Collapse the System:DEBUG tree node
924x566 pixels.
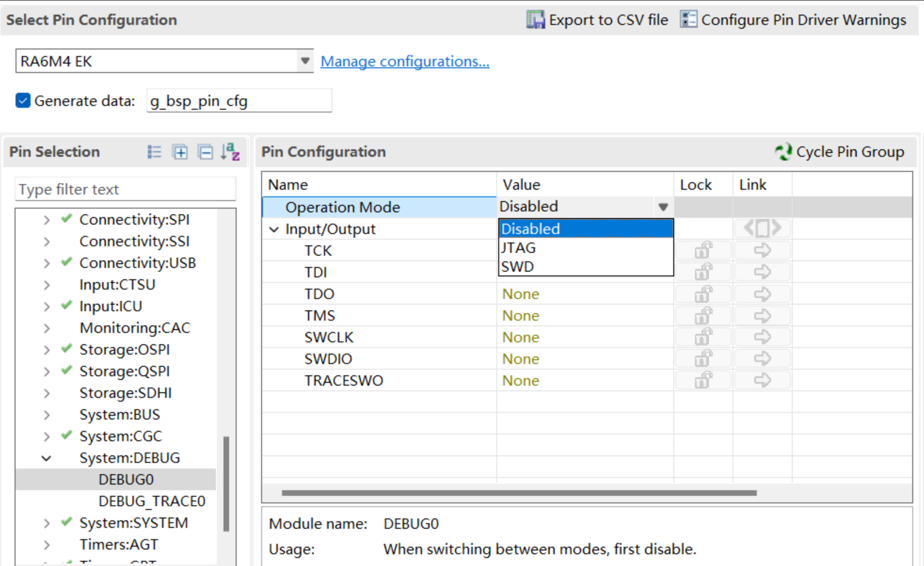coord(46,458)
